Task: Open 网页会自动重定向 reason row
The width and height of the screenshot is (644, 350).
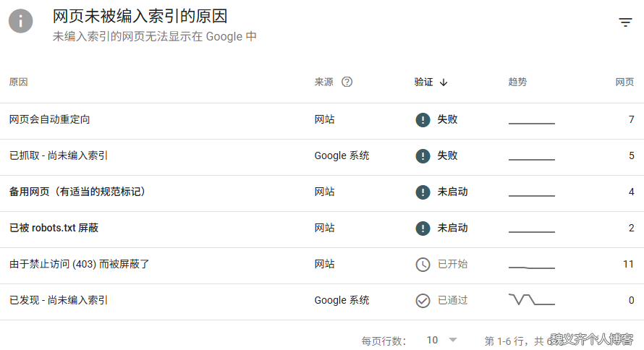Action: 322,121
